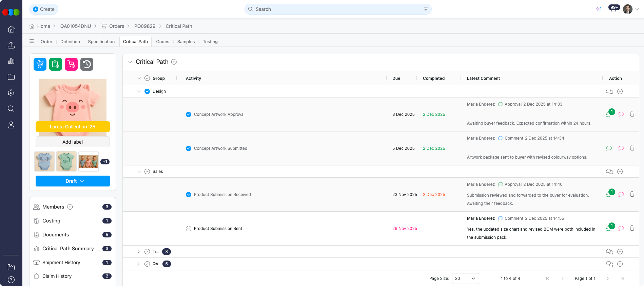Viewport: 644px width, 286px height.
Task: Open the Page Size dropdown
Action: (x=465, y=279)
